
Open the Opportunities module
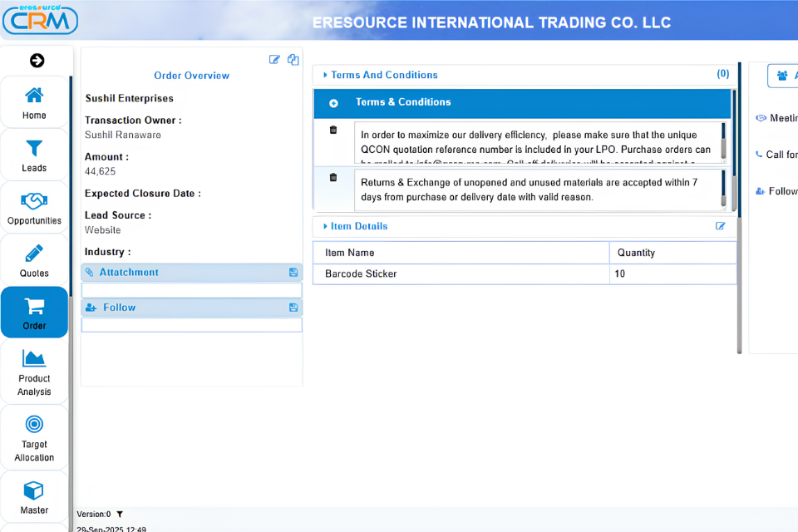coord(34,208)
